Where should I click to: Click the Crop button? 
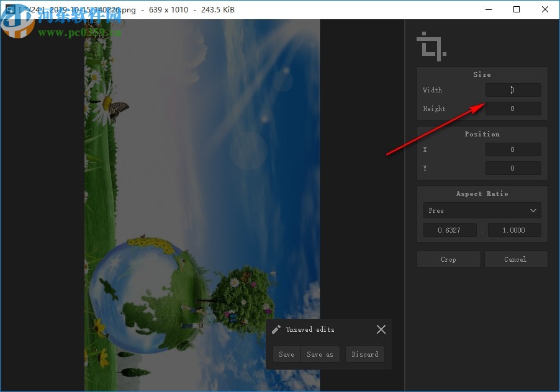449,259
